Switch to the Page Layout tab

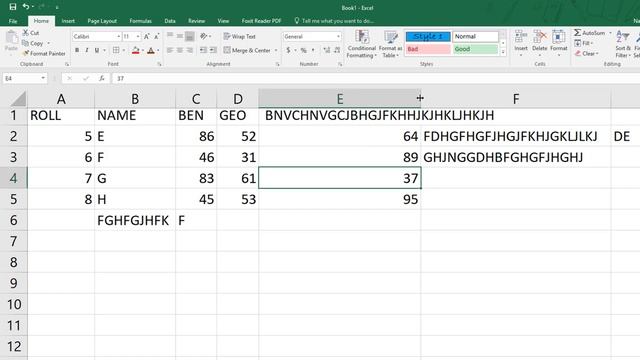102,21
